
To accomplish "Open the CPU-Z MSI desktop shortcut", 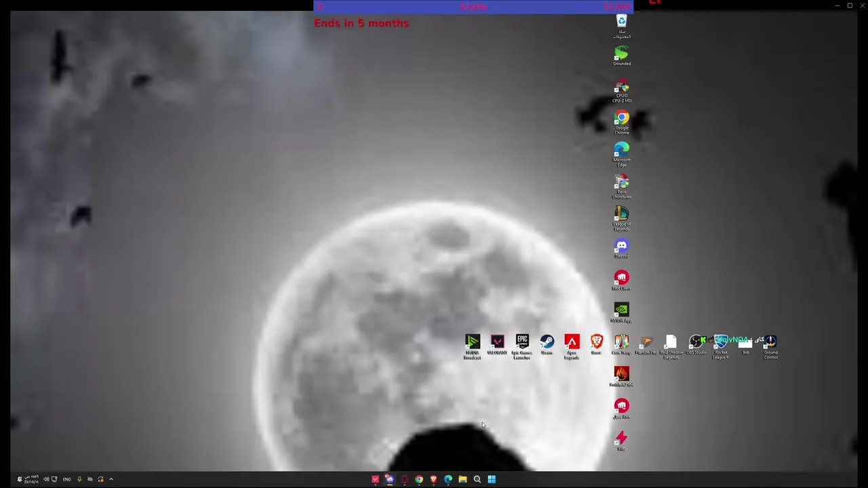I will (x=622, y=91).
